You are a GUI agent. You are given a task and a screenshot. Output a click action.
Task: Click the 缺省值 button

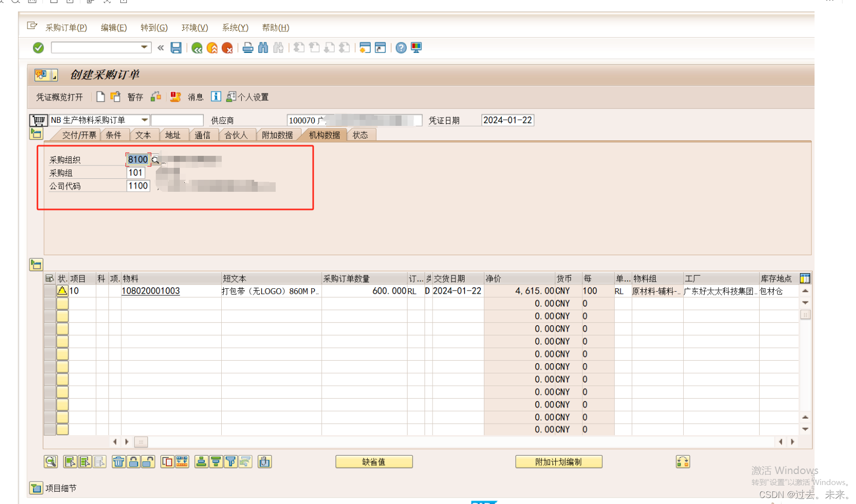(374, 462)
